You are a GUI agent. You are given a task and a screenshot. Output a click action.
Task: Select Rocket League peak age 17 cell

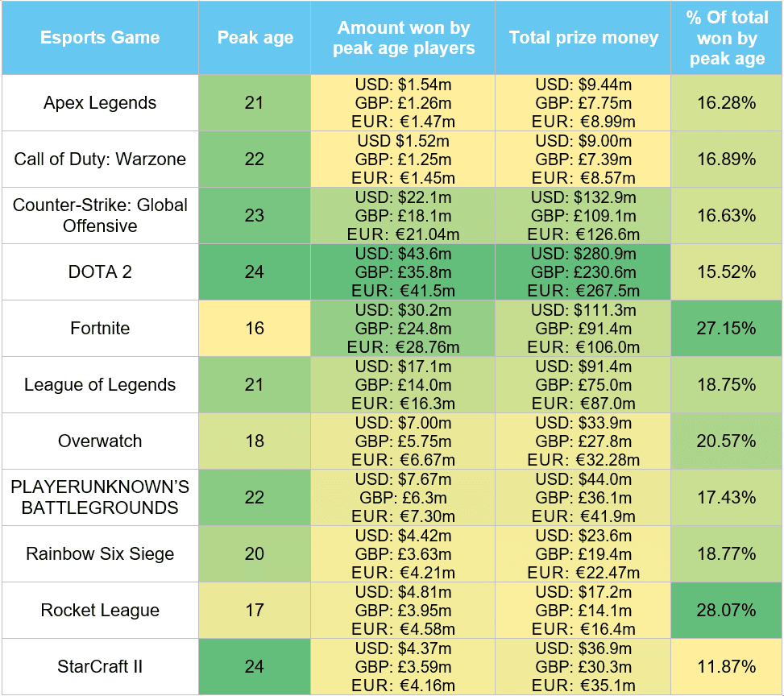point(255,611)
